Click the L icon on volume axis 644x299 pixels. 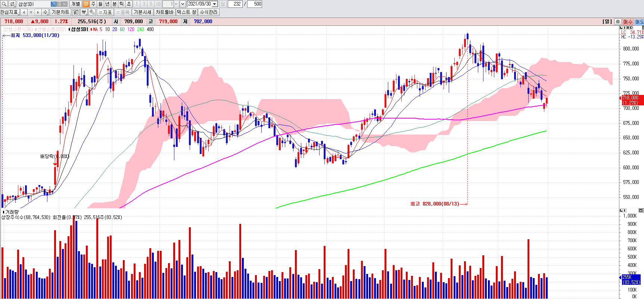tap(621, 210)
